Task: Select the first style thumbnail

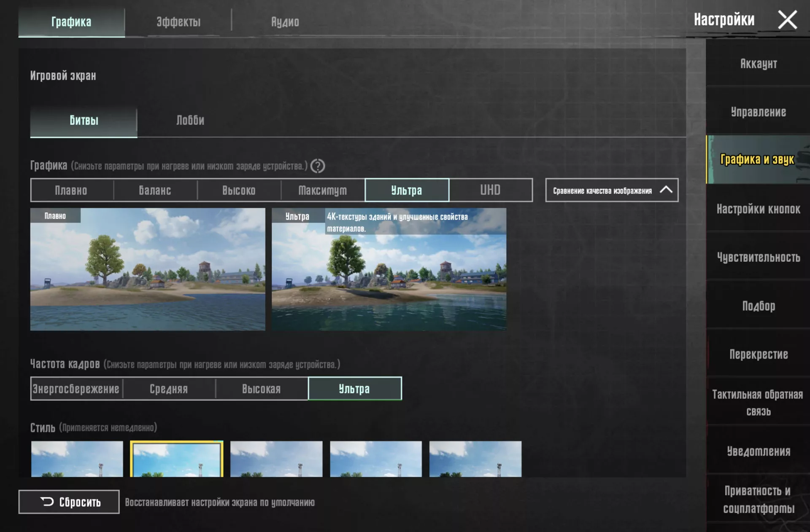Action: 77,459
